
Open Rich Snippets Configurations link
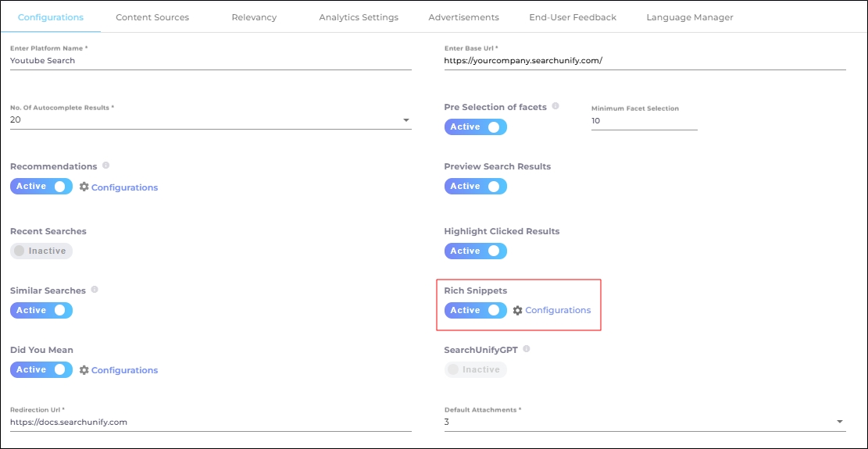[x=558, y=311]
